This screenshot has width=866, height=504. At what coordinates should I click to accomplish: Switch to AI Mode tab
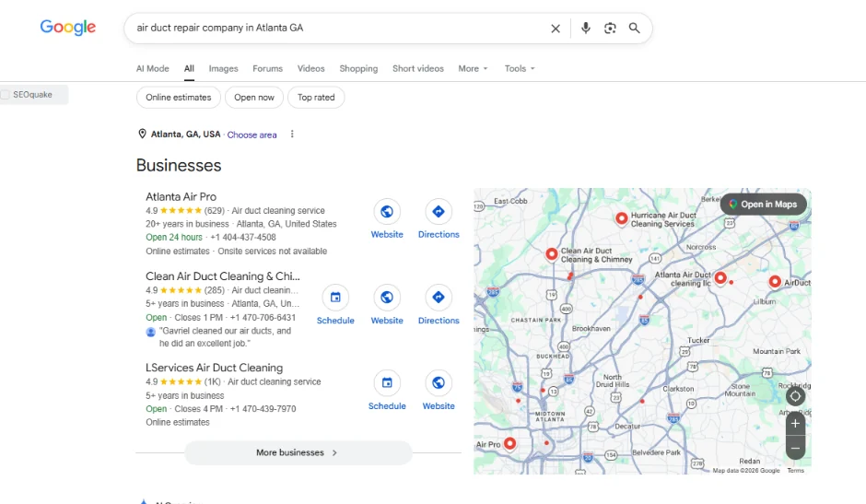[152, 68]
